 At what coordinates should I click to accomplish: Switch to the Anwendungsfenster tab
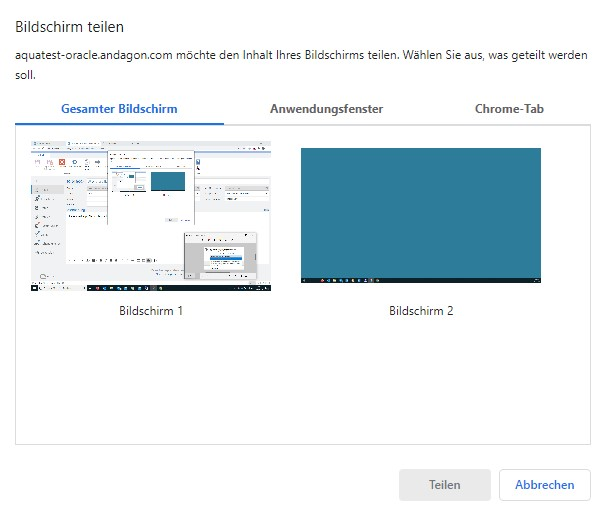(326, 109)
